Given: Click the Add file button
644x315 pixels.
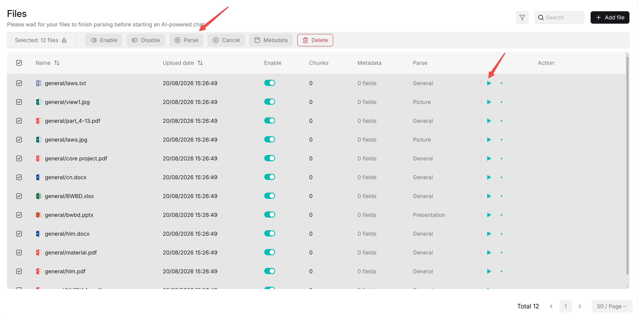Looking at the screenshot, I should 610,17.
